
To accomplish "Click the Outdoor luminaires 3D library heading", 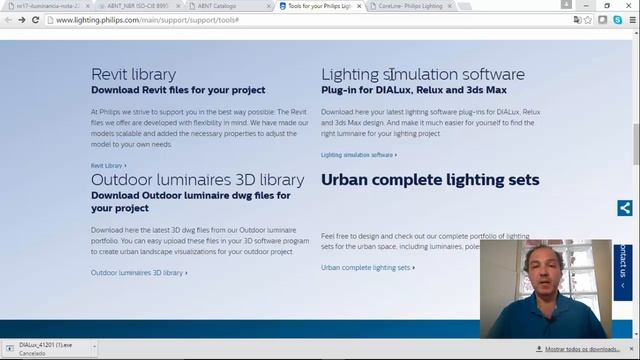I will 198,180.
